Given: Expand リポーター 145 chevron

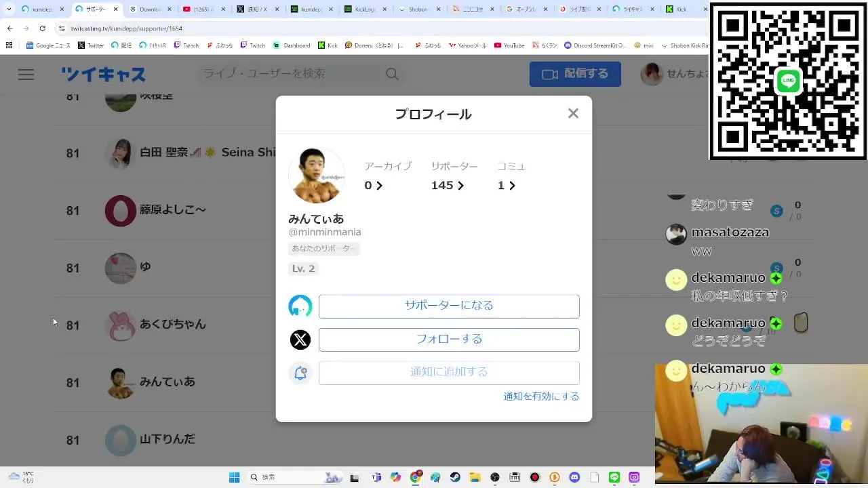Looking at the screenshot, I should coord(460,186).
